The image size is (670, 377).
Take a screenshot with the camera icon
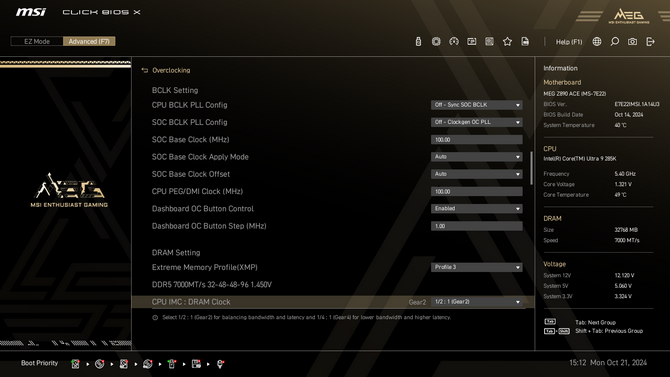click(x=632, y=41)
